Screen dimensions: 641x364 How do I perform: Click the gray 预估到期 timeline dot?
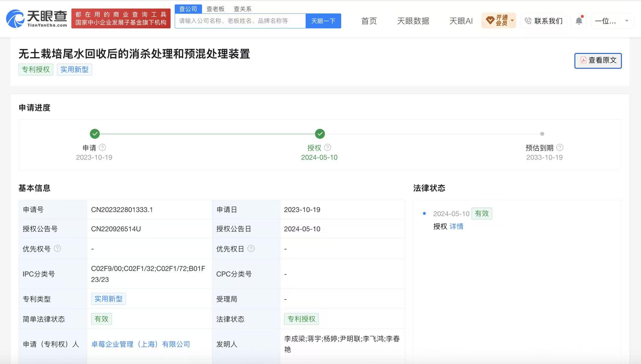click(542, 134)
